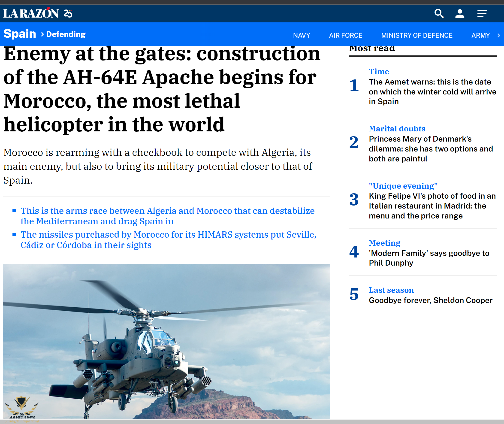Open the Navy section tab

tap(301, 35)
